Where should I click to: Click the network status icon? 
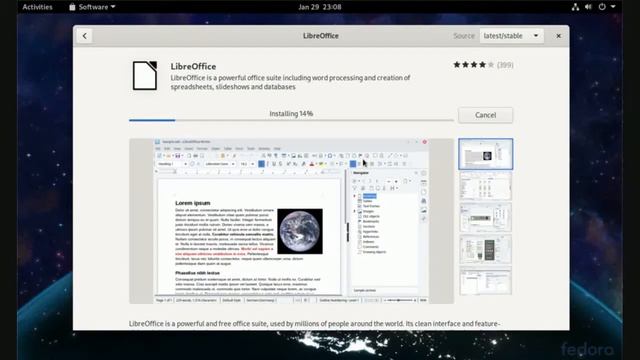pyautogui.click(x=575, y=7)
